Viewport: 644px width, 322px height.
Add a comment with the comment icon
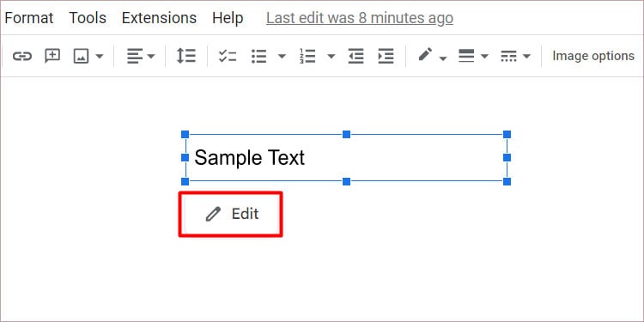tap(52, 56)
